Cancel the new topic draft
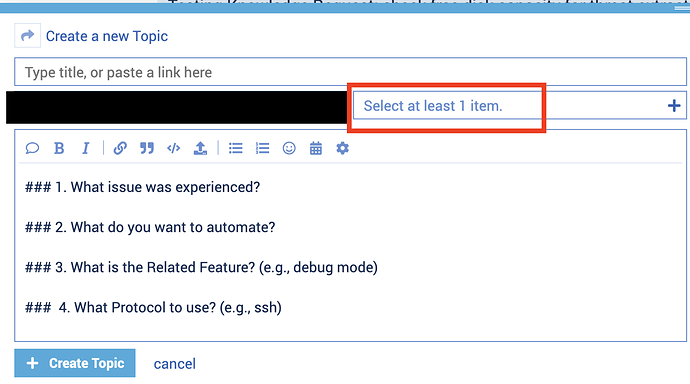The width and height of the screenshot is (690, 384). (175, 364)
